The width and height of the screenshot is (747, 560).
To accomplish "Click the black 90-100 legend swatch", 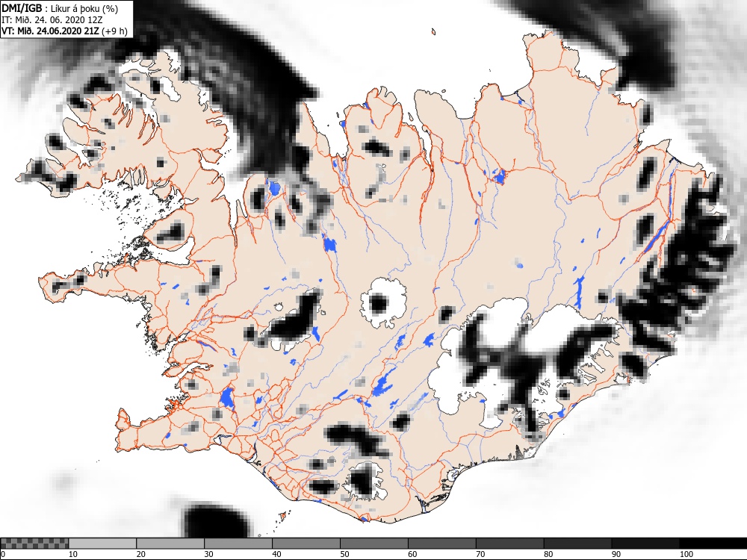I will pyautogui.click(x=645, y=544).
